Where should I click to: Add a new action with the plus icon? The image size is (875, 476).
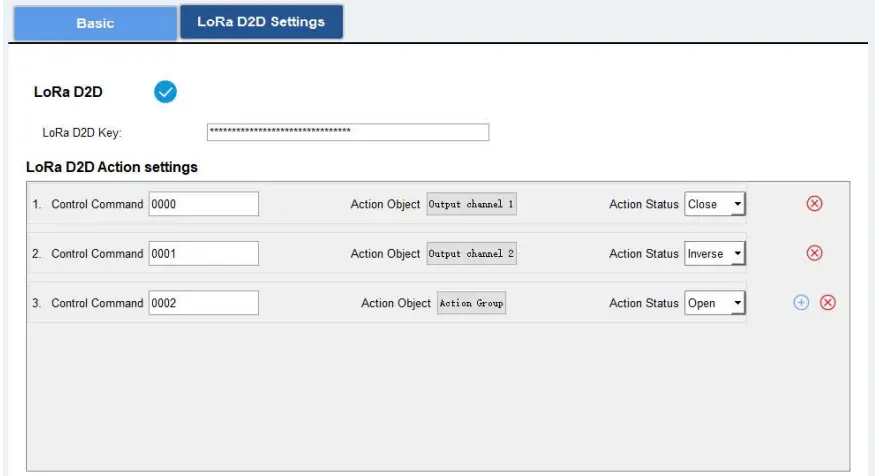pyautogui.click(x=801, y=303)
